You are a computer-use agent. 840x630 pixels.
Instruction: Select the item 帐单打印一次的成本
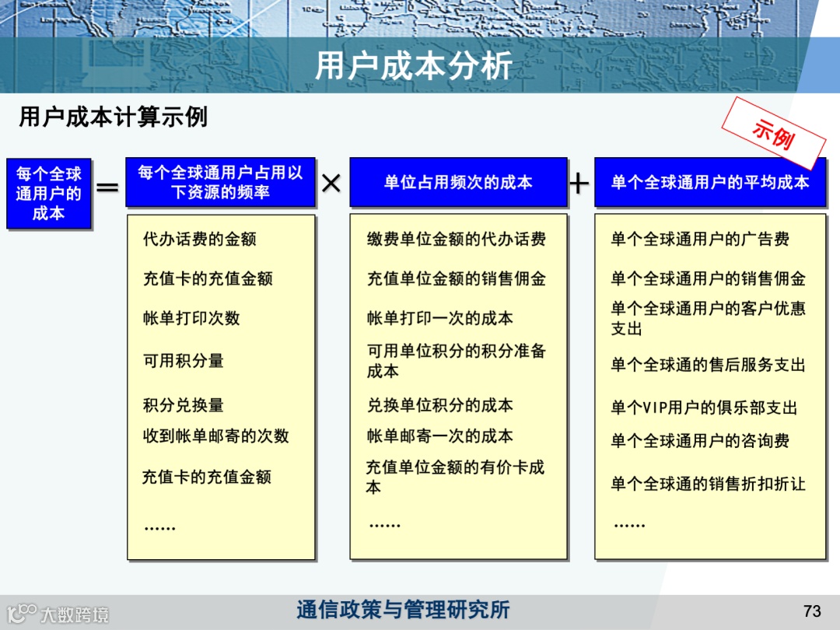(439, 318)
